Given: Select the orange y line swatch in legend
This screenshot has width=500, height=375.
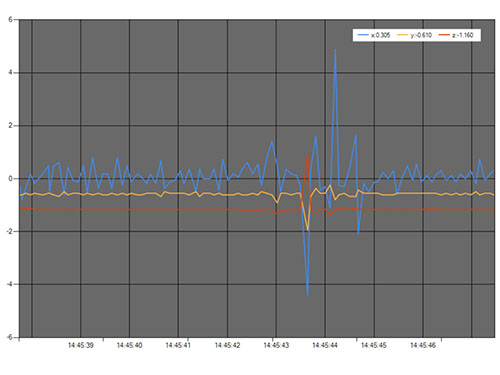Looking at the screenshot, I should [403, 35].
